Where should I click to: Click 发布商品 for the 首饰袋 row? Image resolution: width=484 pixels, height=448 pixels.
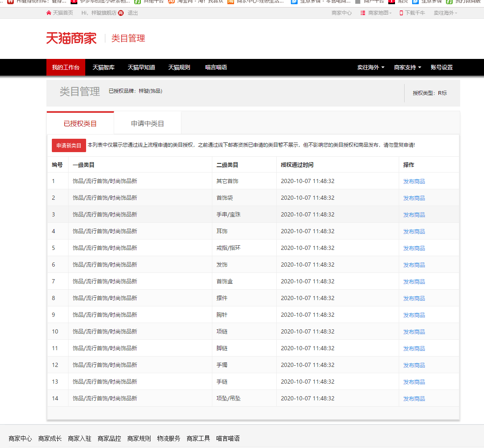[414, 198]
